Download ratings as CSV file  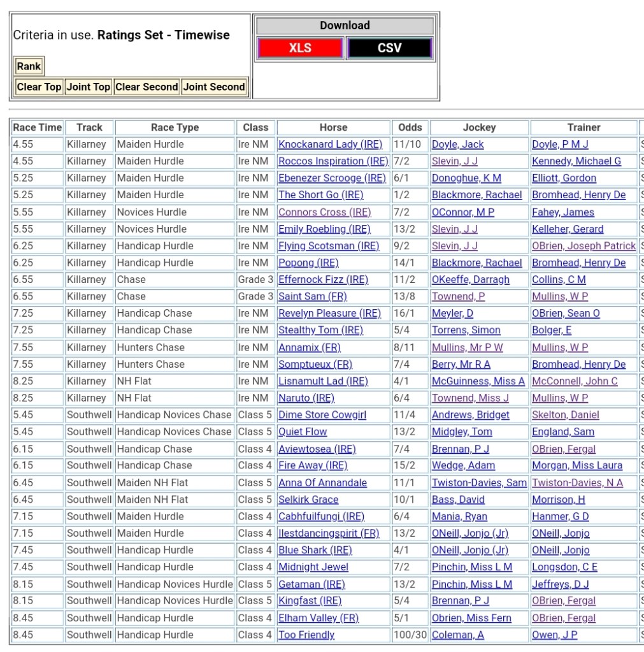pos(389,48)
